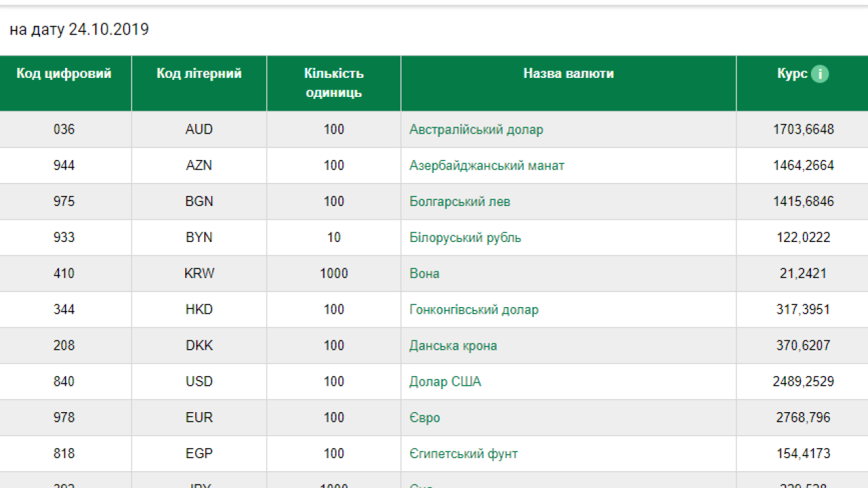Click the Назва валюти column header
The image size is (868, 488).
[x=568, y=74]
